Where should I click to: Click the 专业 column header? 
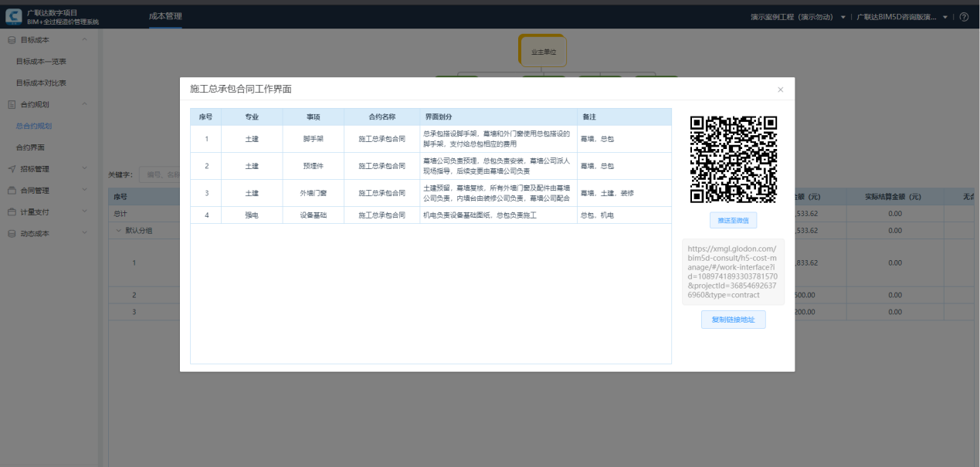pos(252,117)
